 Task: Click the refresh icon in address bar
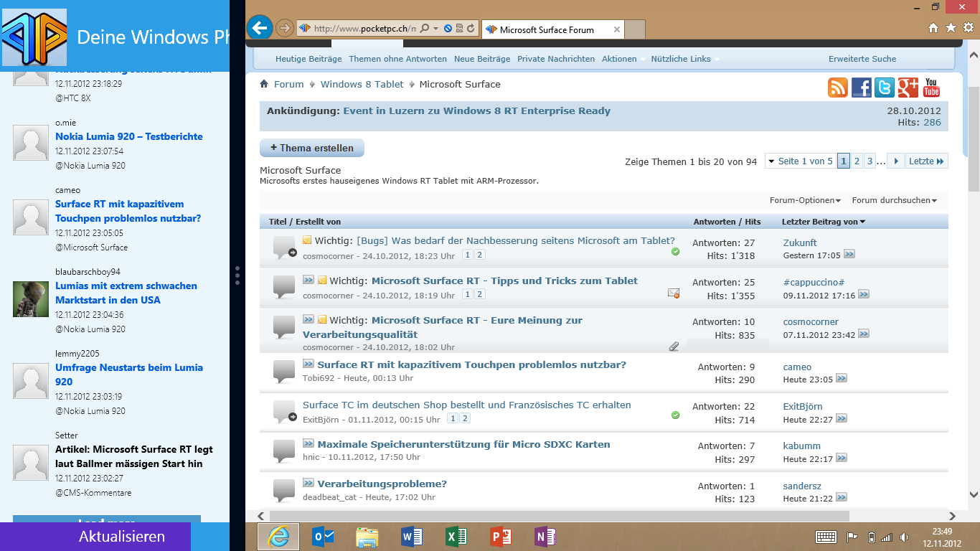471,29
